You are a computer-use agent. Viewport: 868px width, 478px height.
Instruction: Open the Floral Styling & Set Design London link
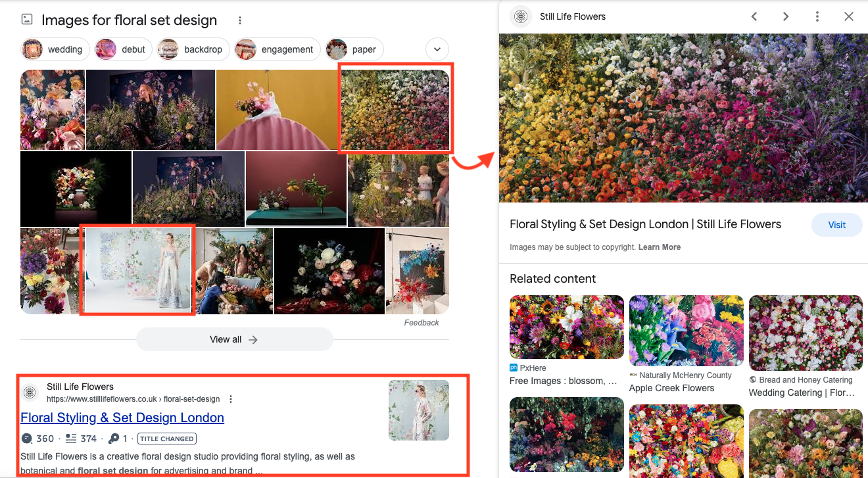pyautogui.click(x=122, y=418)
